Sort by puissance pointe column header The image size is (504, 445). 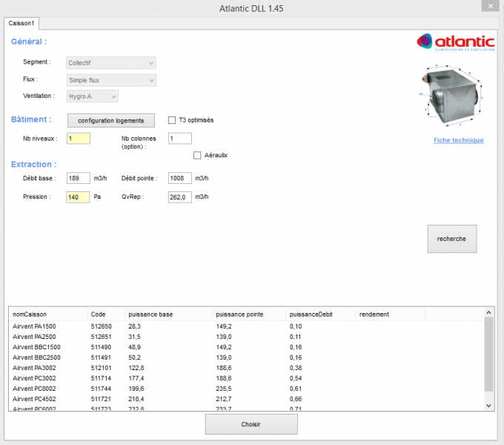coord(249,314)
